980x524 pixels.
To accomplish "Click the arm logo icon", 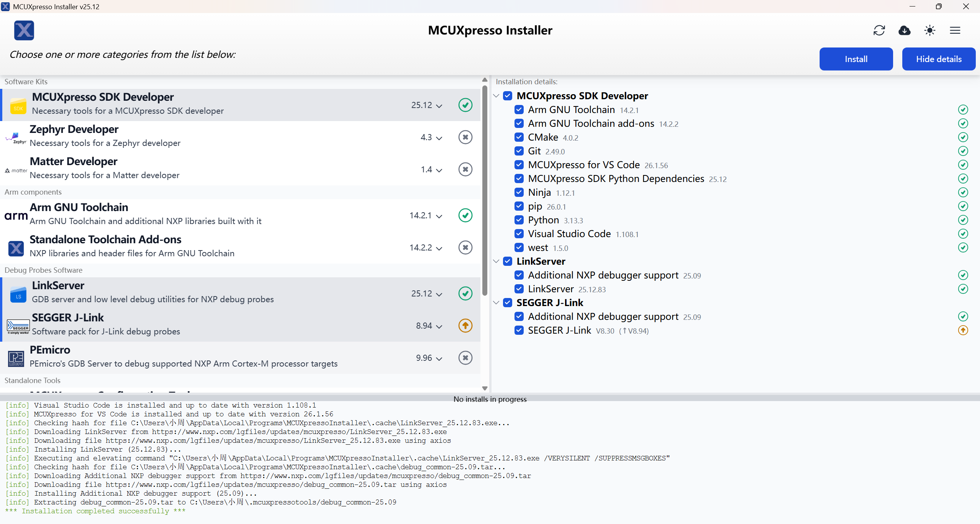I will [16, 216].
